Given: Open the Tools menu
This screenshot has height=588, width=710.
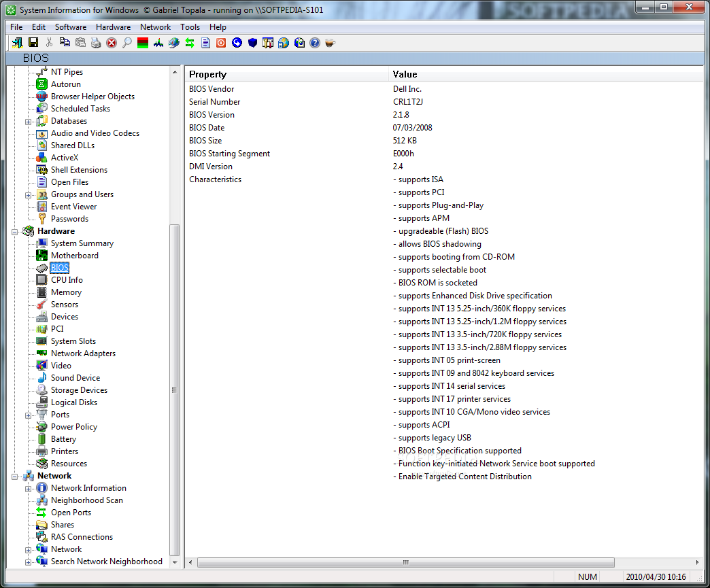Looking at the screenshot, I should 190,27.
